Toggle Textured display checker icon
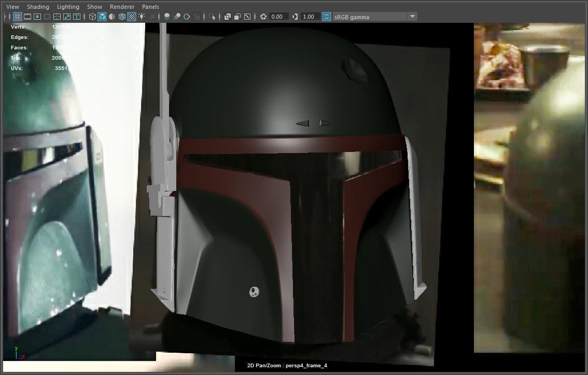 [132, 17]
